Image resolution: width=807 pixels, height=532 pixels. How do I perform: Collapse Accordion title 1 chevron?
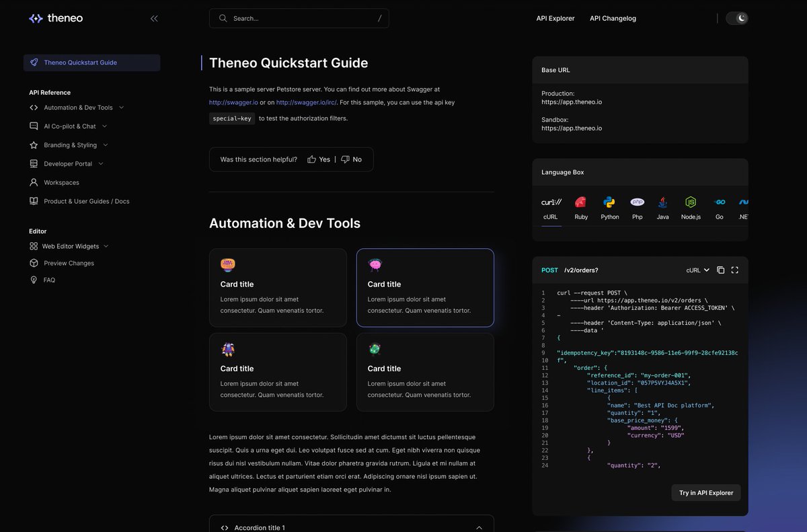point(479,528)
